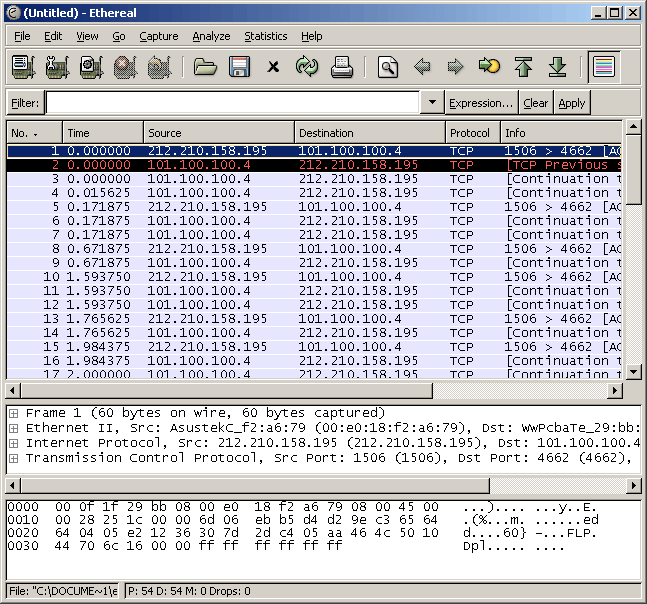
Task: Find a packet magnifier icon
Action: (388, 67)
